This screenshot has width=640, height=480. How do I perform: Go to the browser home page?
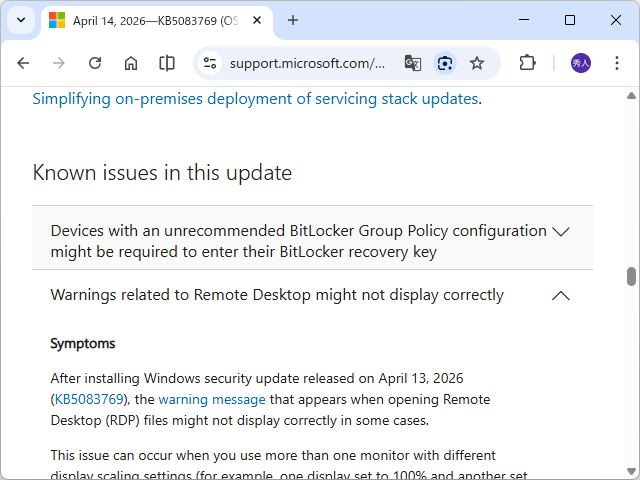(131, 63)
